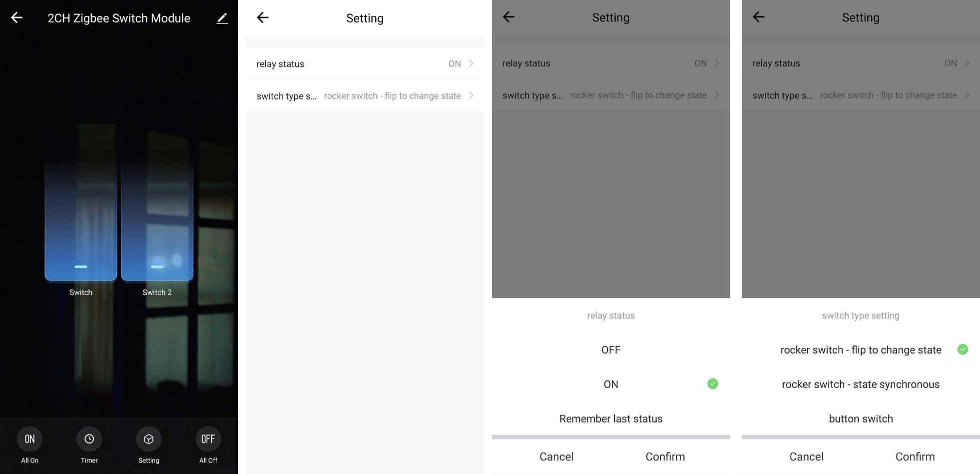Image resolution: width=980 pixels, height=474 pixels.
Task: Select ON option with green checkmark
Action: (611, 384)
